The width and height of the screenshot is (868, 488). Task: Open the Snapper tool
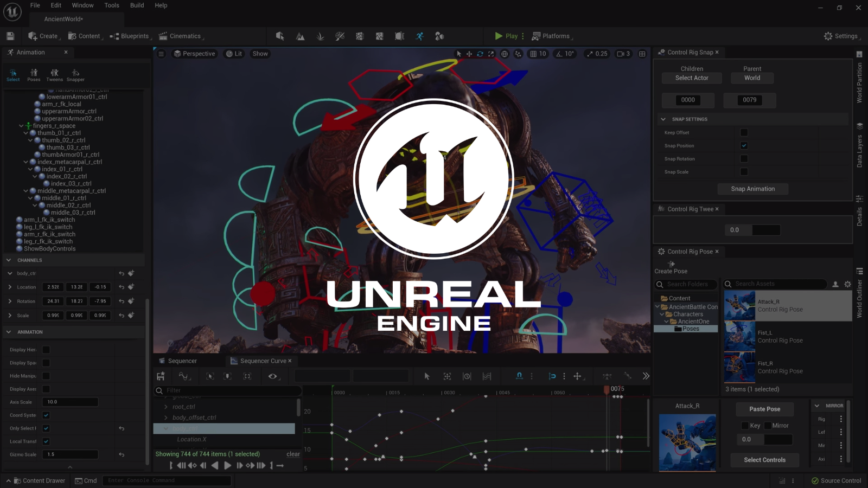point(75,75)
